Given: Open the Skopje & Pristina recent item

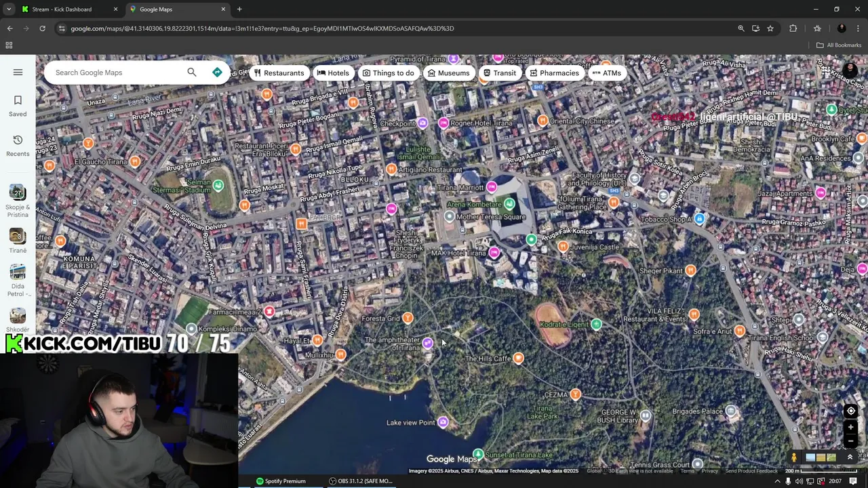Looking at the screenshot, I should [x=18, y=201].
